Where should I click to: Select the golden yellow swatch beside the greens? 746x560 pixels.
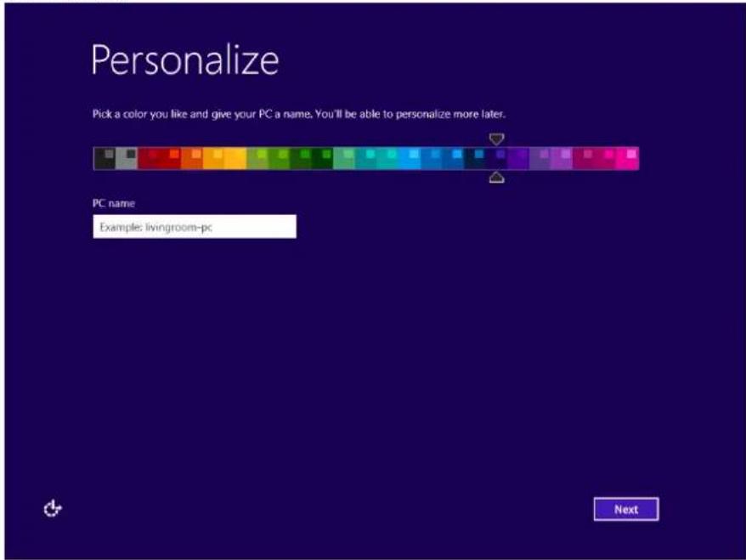coord(235,158)
